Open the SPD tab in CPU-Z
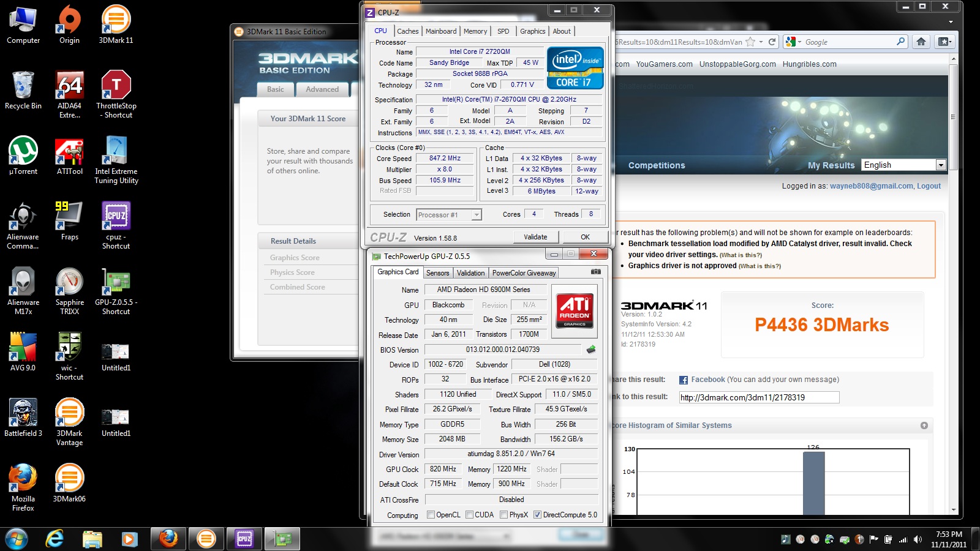This screenshot has height=551, width=980. (x=503, y=31)
